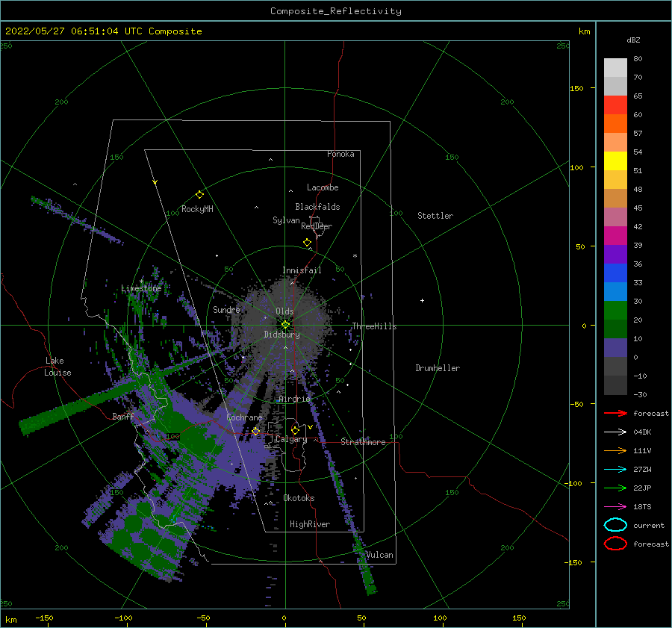Click the Strathmore label
The width and height of the screenshot is (672, 628).
tap(363, 442)
